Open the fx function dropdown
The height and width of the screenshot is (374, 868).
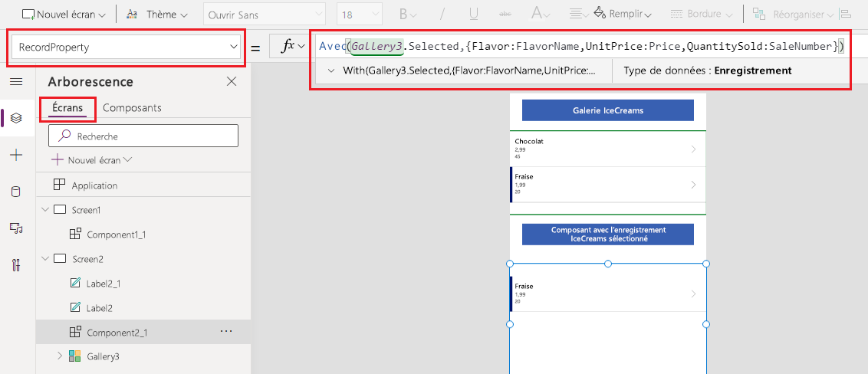point(294,47)
